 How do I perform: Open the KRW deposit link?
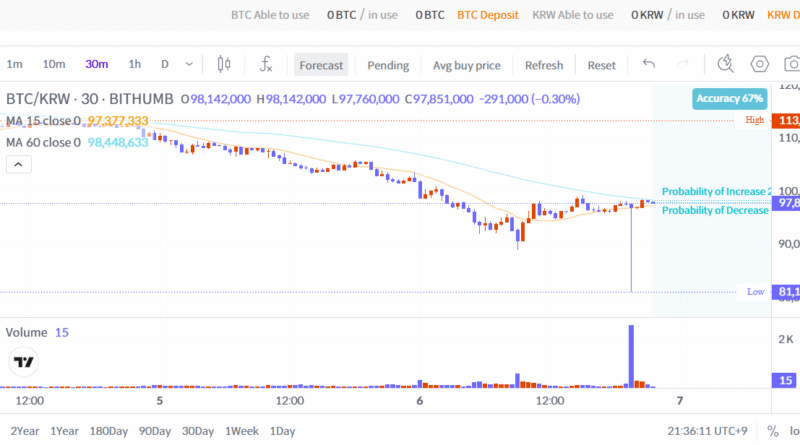tap(784, 15)
